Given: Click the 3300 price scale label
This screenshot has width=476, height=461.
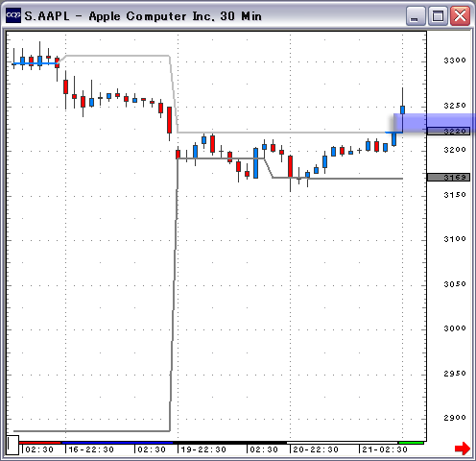Looking at the screenshot, I should pos(455,61).
